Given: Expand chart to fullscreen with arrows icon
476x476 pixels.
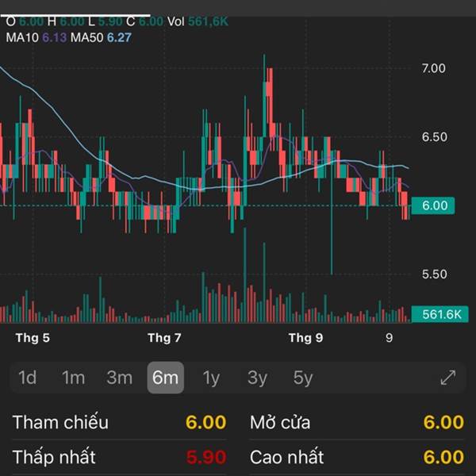Looking at the screenshot, I should [448, 378].
